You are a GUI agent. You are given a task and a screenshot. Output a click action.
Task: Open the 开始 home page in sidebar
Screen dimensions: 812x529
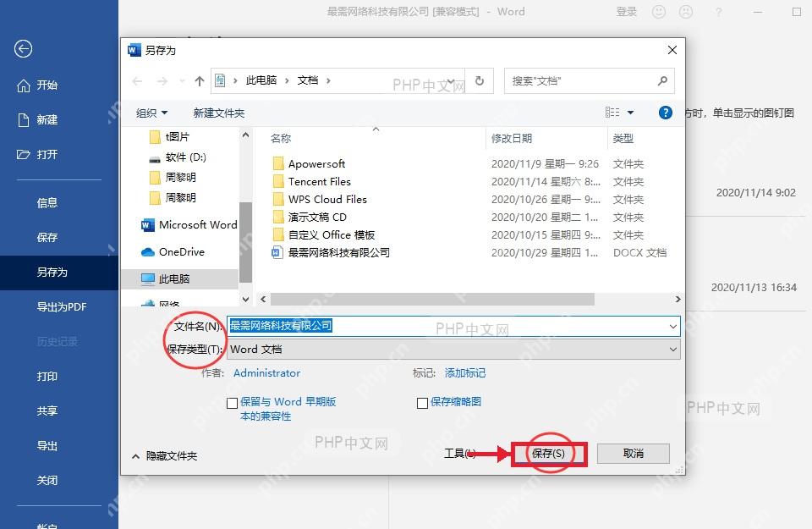point(37,85)
